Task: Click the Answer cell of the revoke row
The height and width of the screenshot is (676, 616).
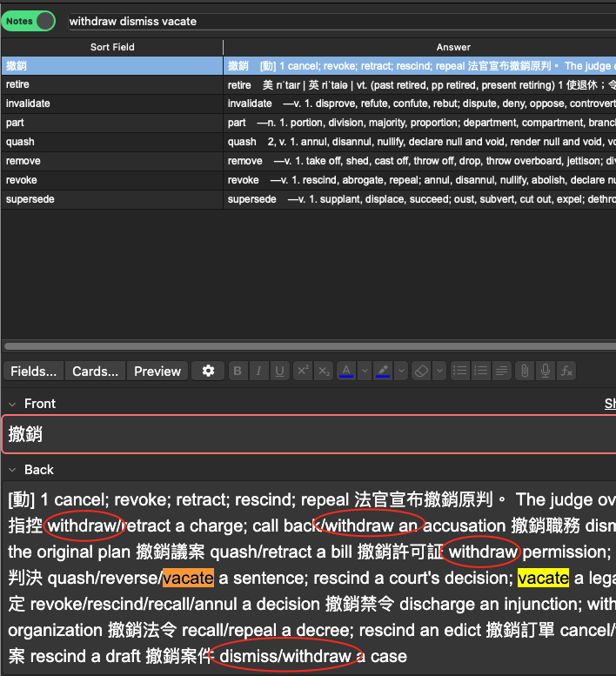Action: 420,180
